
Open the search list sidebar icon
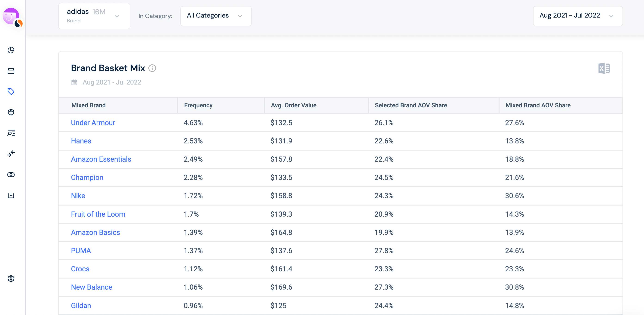(11, 133)
